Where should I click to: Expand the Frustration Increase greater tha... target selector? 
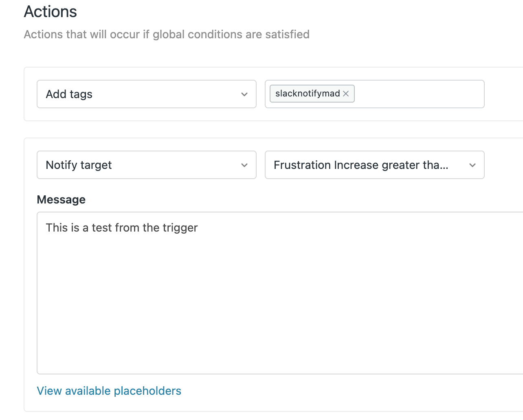pos(375,165)
